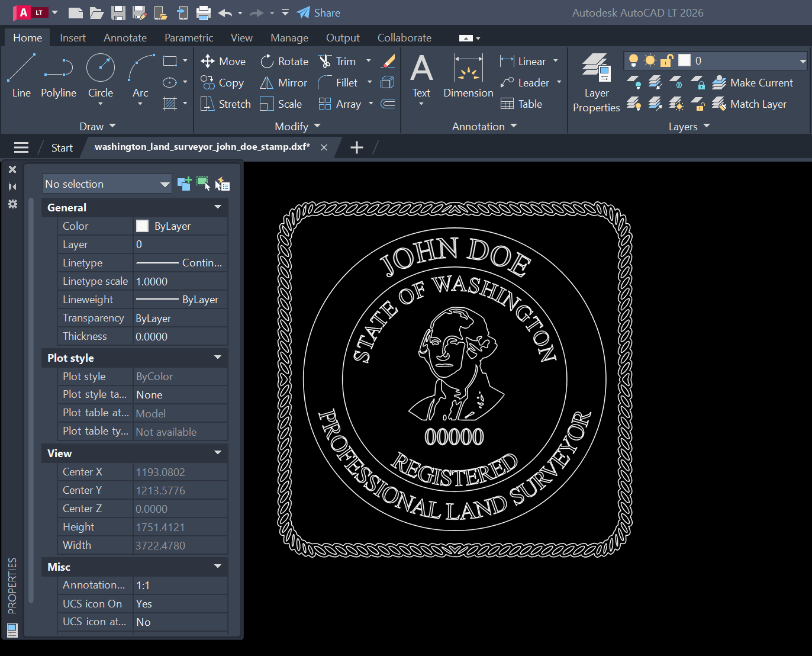Click Match Layer button
The image size is (812, 656).
[749, 104]
